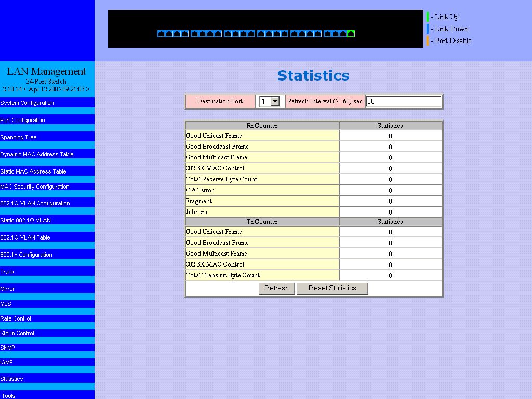
Task: Click port 17 icon on switch panel
Action: pyautogui.click(x=294, y=34)
